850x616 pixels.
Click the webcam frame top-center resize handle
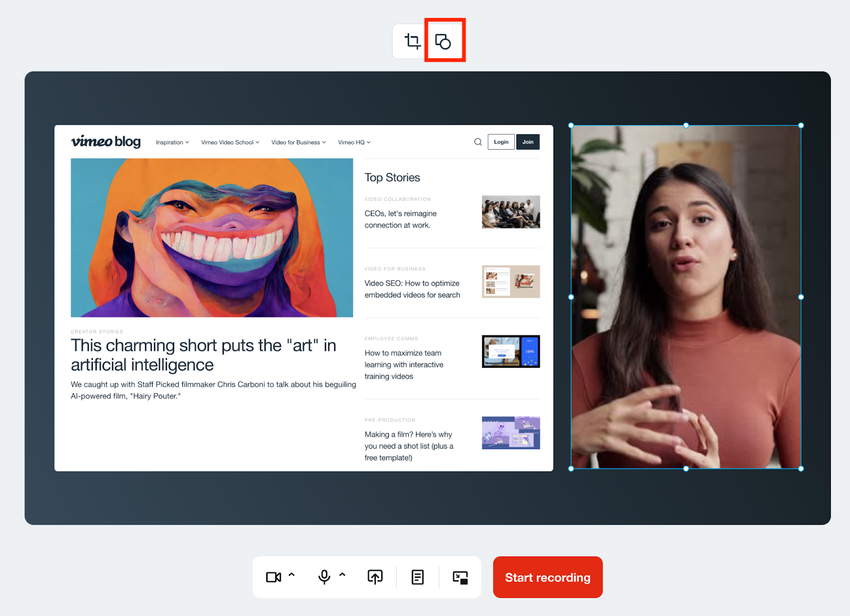point(686,125)
